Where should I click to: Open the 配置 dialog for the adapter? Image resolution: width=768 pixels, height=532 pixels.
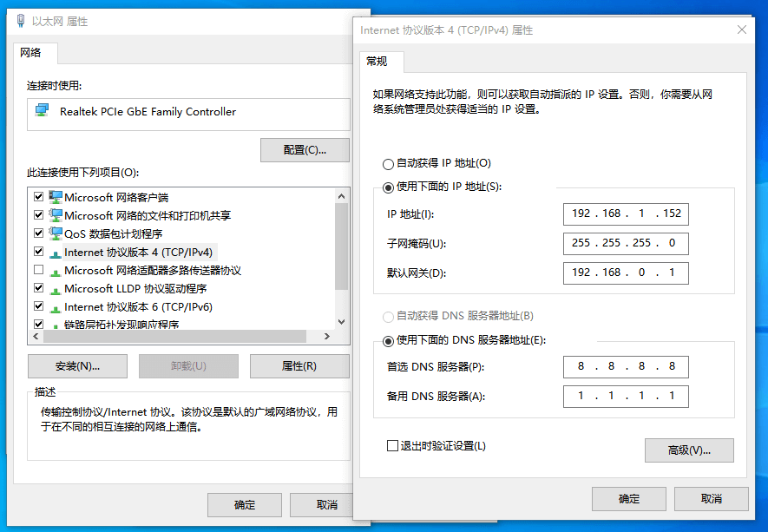coord(305,149)
